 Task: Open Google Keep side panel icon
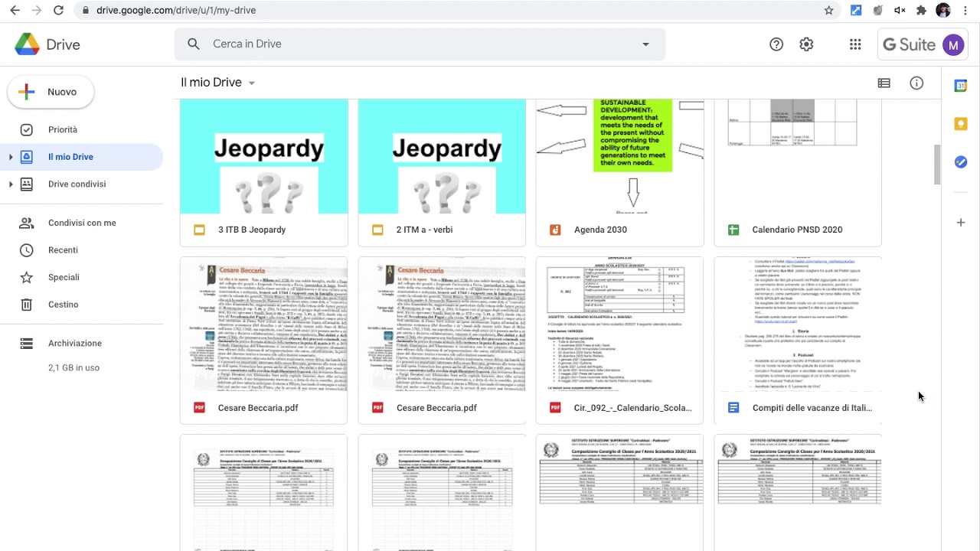(x=961, y=124)
